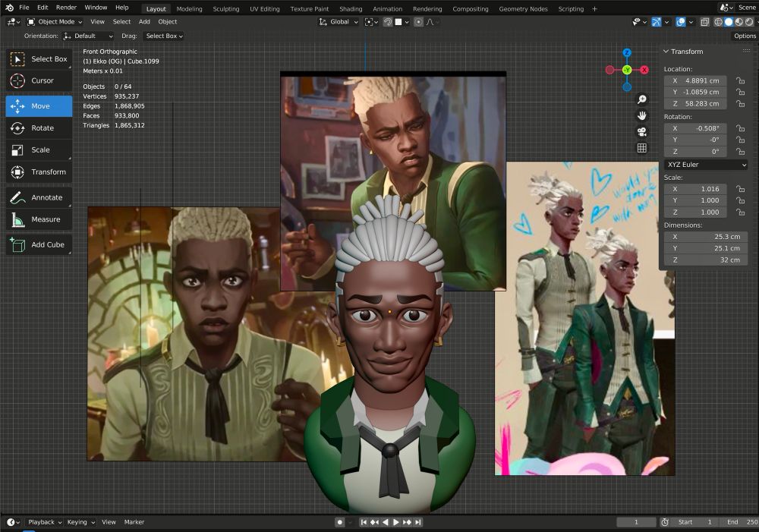Toggle viewport overlays button
Image resolution: width=759 pixels, height=532 pixels.
coord(681,22)
